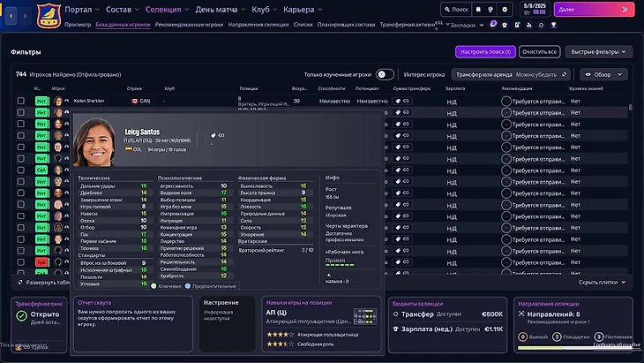
Task: Tick the checkbox on the second player row
Action: coord(21,114)
